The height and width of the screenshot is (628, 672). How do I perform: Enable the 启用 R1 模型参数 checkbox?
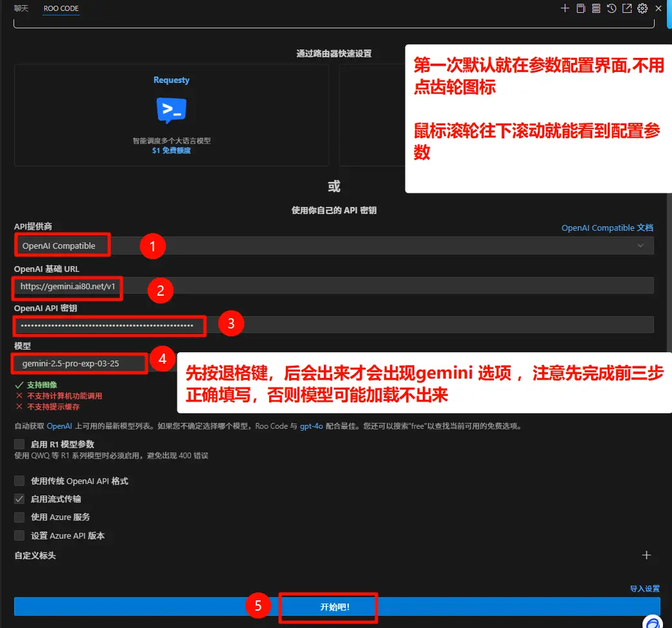point(19,444)
